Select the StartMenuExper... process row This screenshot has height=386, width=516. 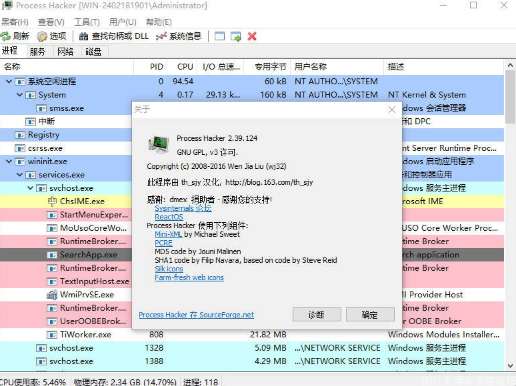tap(67, 215)
